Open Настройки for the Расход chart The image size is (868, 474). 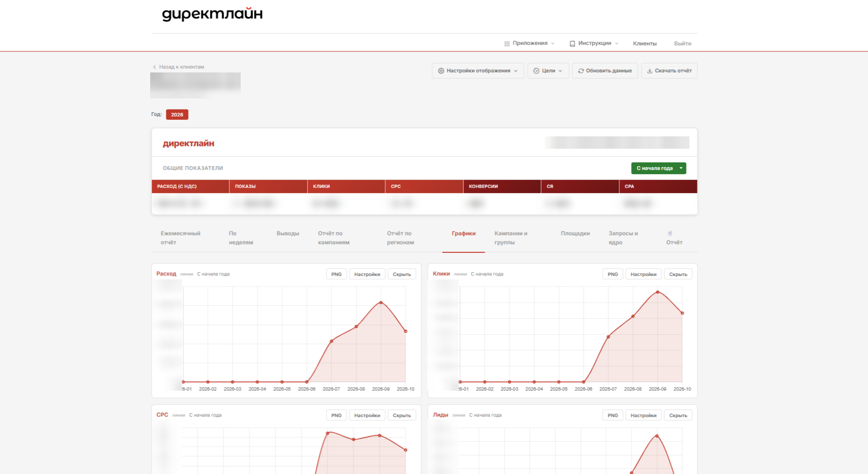coord(367,274)
